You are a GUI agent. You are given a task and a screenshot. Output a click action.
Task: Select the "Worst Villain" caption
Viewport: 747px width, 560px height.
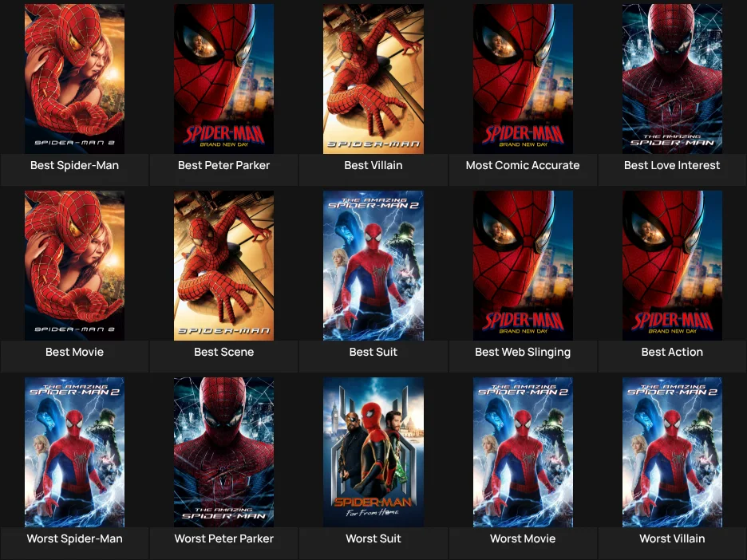click(672, 538)
